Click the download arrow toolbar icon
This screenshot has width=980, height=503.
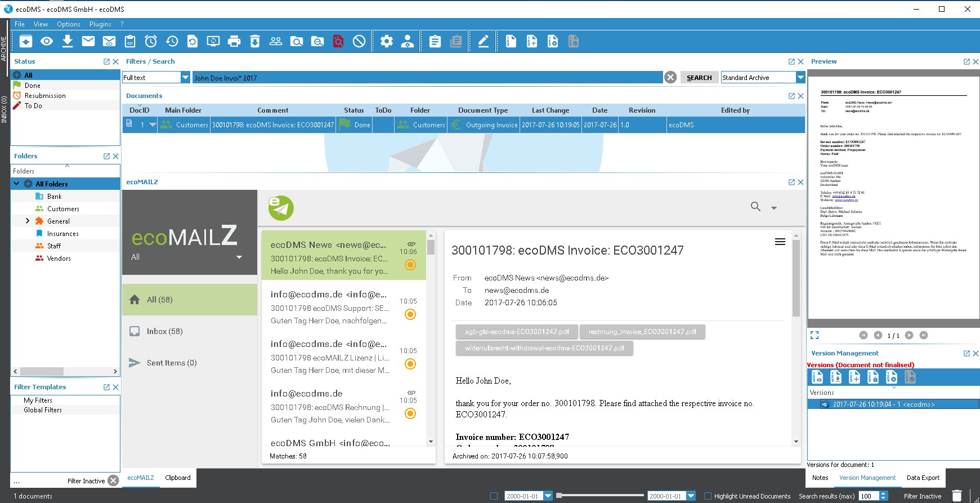(68, 41)
